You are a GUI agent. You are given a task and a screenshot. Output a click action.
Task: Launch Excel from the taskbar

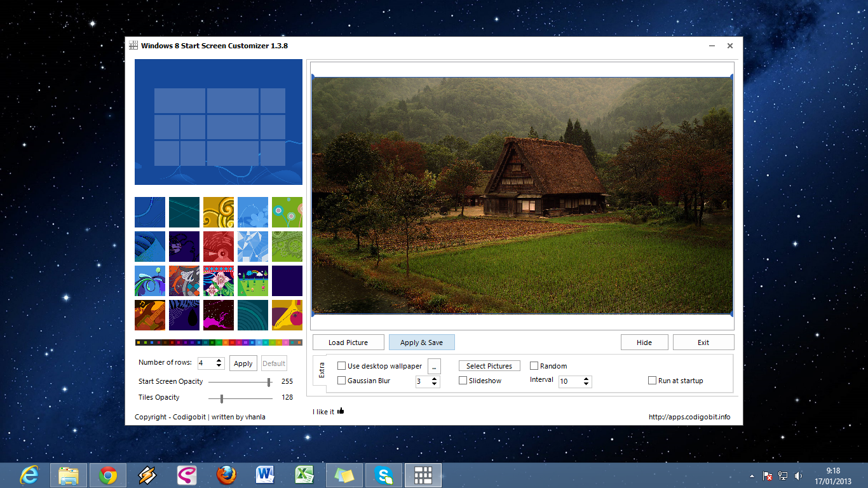click(304, 475)
